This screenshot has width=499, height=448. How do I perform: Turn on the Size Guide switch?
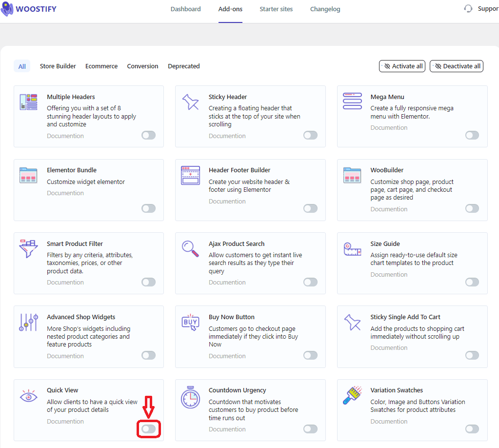coord(472,282)
